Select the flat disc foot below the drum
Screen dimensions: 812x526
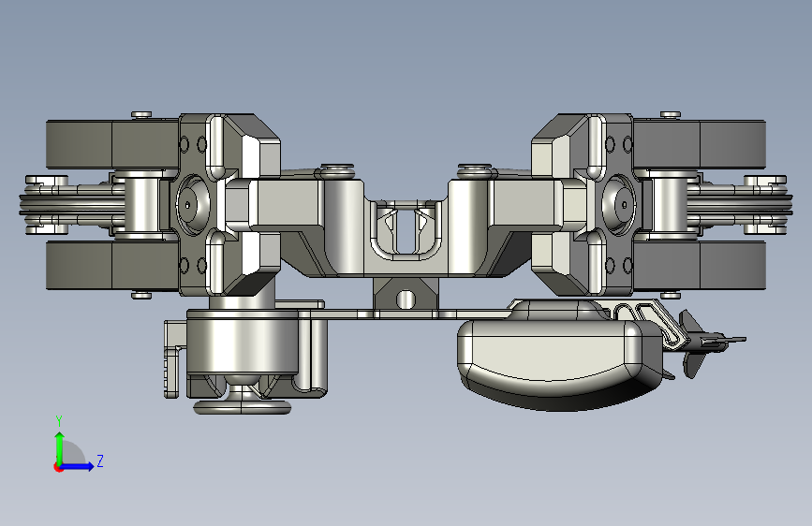[x=242, y=407]
